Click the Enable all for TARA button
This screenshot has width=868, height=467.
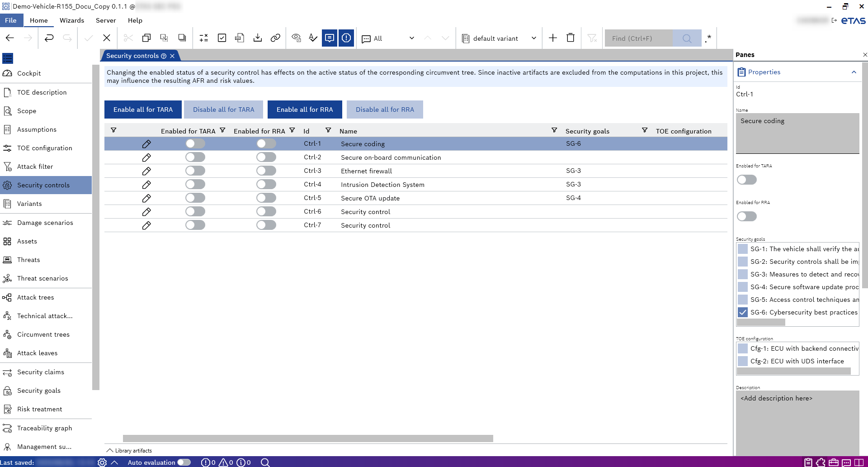[143, 110]
